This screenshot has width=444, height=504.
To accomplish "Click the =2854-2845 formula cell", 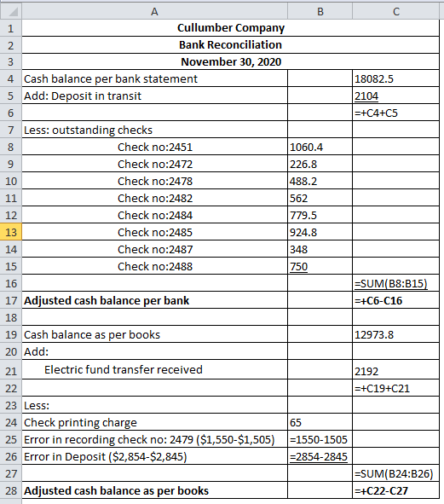I will click(320, 456).
